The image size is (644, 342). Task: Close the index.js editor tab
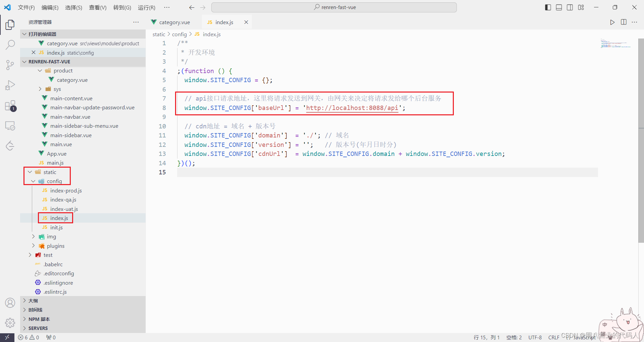pyautogui.click(x=246, y=22)
